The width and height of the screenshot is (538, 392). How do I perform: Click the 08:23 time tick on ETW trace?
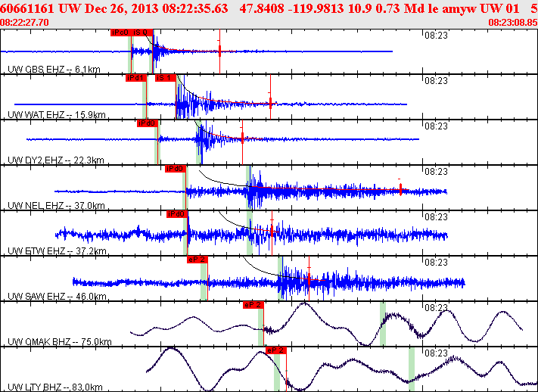click(x=436, y=217)
